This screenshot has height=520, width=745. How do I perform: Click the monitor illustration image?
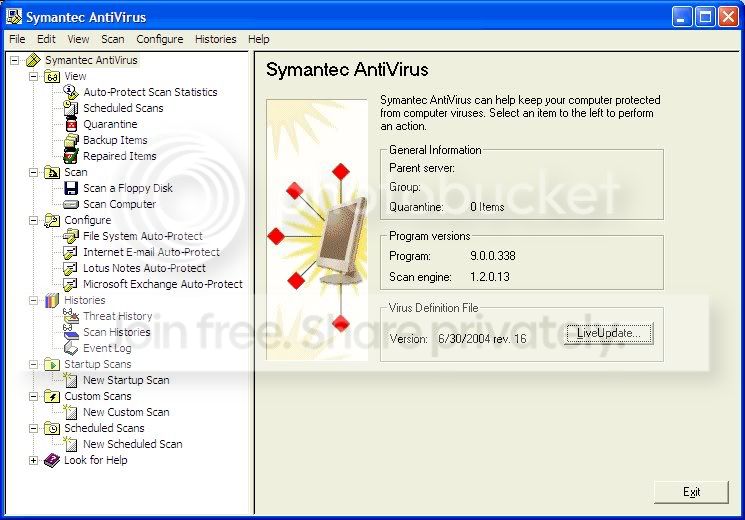coord(317,230)
